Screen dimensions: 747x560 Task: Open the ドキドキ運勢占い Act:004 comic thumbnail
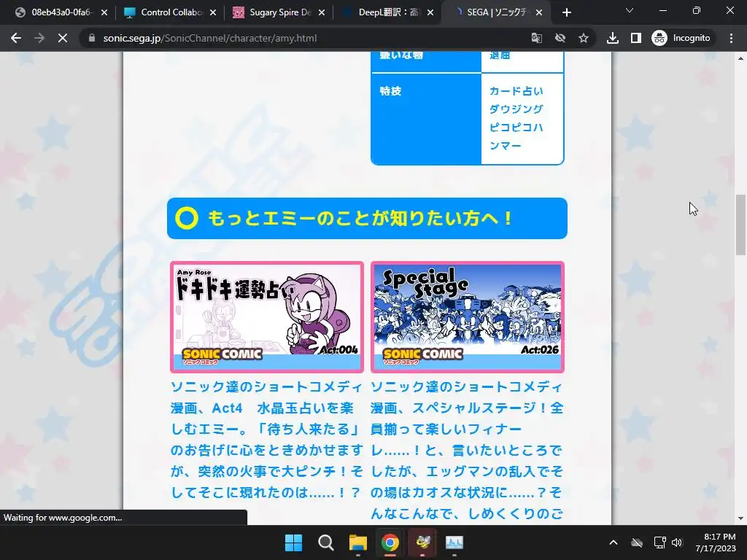point(267,316)
